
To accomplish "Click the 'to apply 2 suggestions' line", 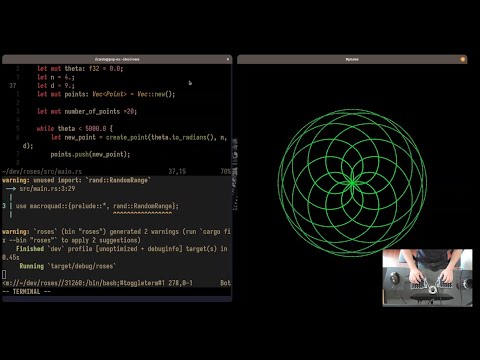I will point(71,240).
